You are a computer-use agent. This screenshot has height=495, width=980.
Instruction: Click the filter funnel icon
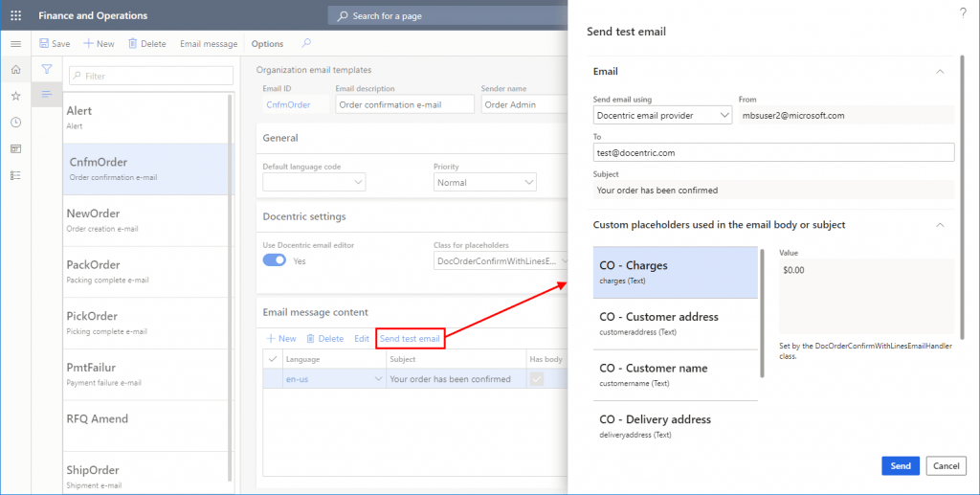tap(46, 69)
